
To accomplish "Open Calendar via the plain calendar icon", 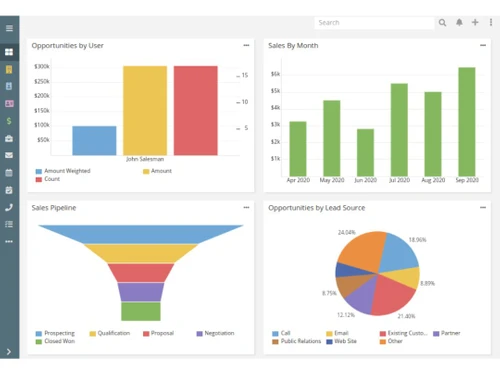I will click(x=9, y=172).
